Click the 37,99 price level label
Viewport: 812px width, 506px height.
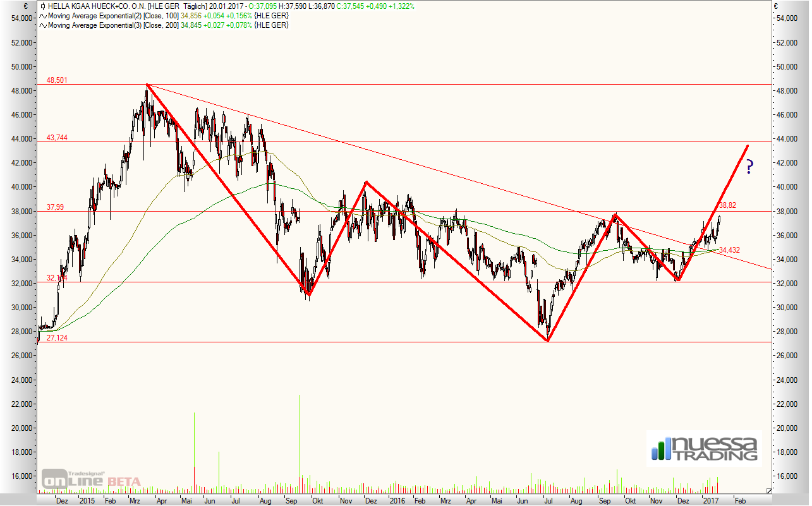tap(55, 207)
